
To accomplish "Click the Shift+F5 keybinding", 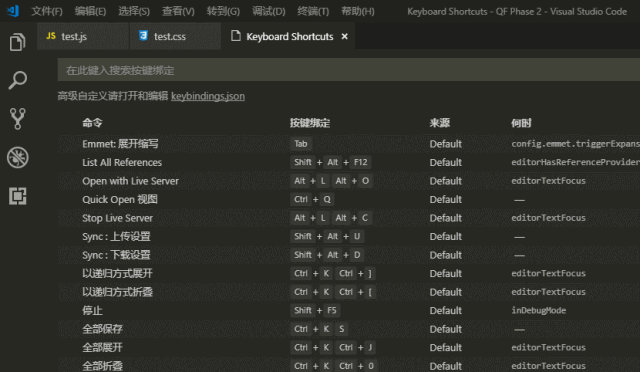I will pyautogui.click(x=315, y=310).
